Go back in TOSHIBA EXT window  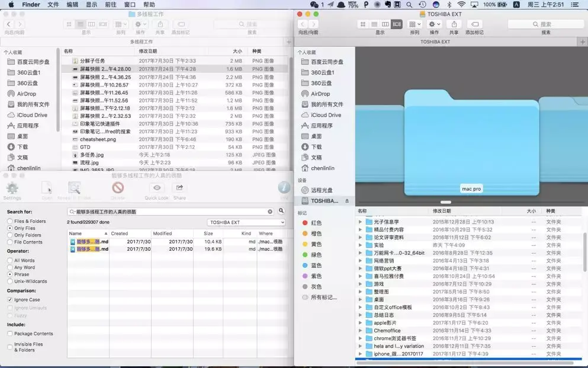click(303, 24)
